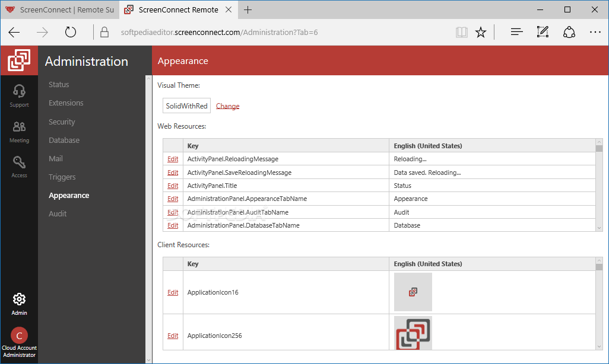Open the browser More actions ellipsis
This screenshot has width=609, height=364.
point(595,32)
